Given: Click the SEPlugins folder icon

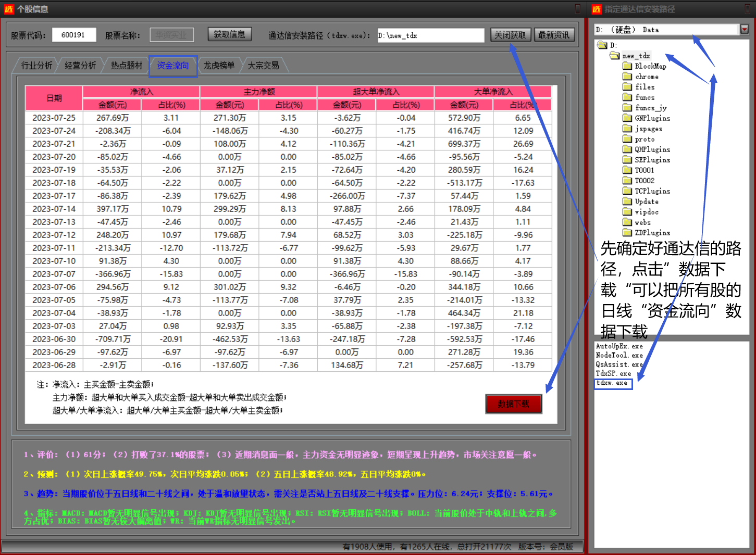Looking at the screenshot, I should pyautogui.click(x=627, y=160).
